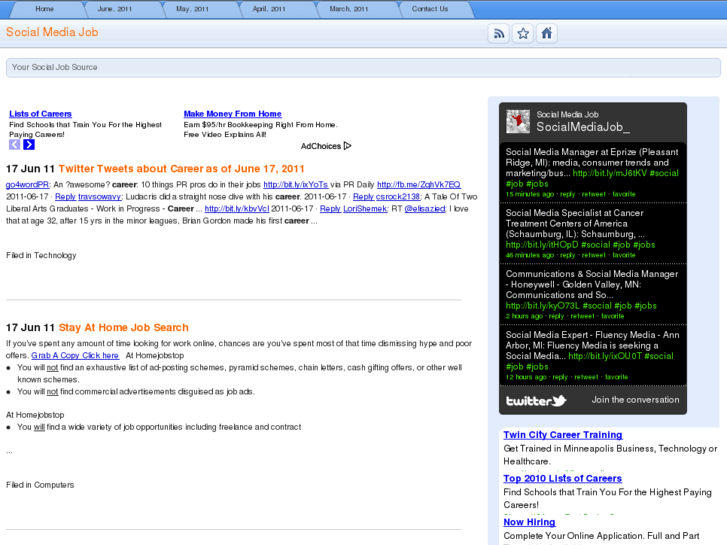Click favorite under the Eprize tweet
The height and width of the screenshot is (545, 727).
[x=624, y=194]
